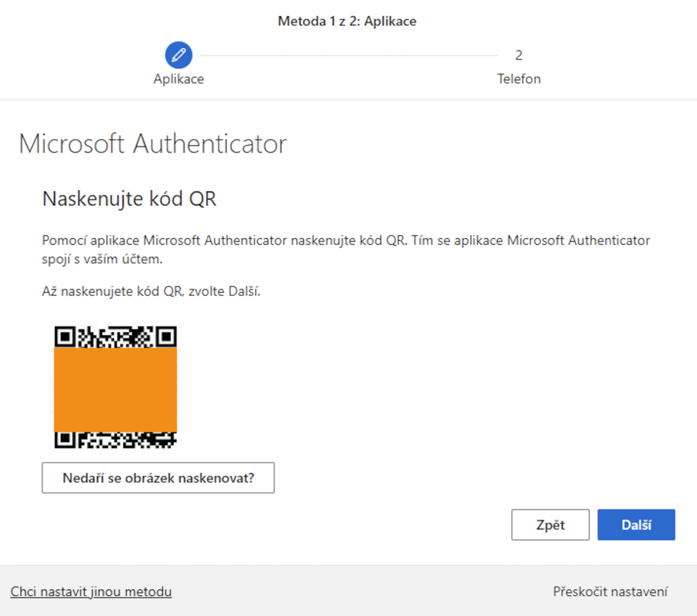Select the Aplikace step label
Screen dimensions: 697x616
coord(179,79)
